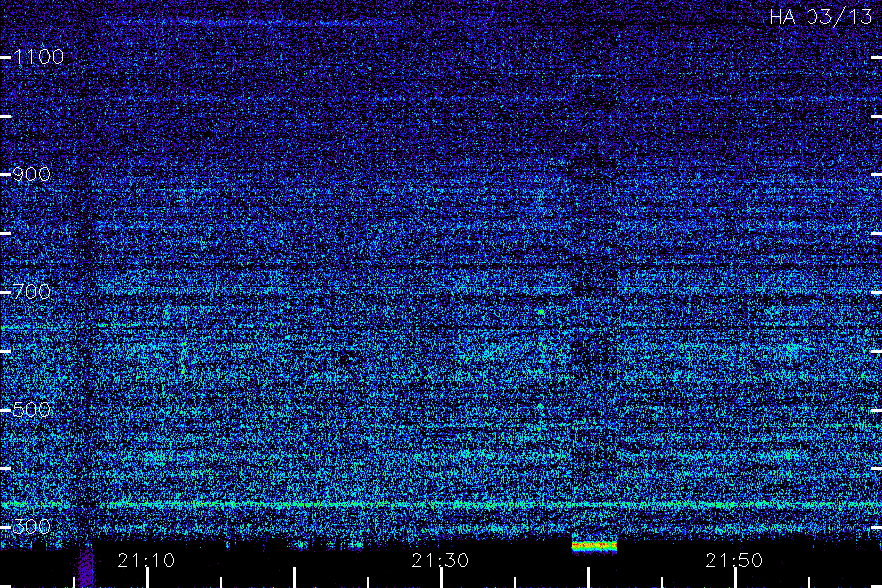Click the bright green dot near 700 level

[x=541, y=312]
